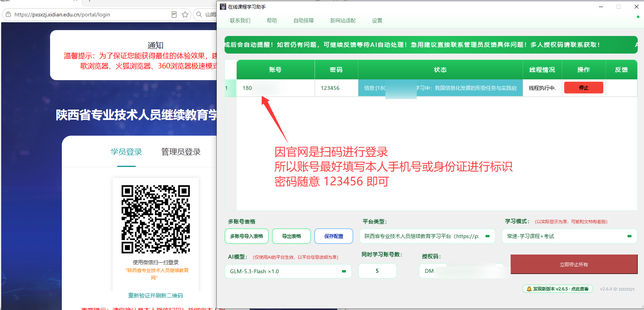Viewport: 644px width, 310px height.
Task: Click the 账号 column header
Action: (275, 70)
